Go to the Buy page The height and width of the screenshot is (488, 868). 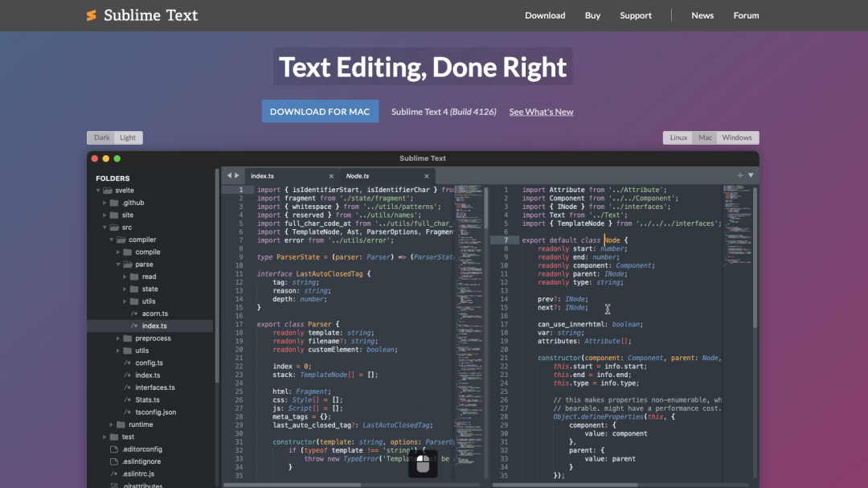pos(592,15)
